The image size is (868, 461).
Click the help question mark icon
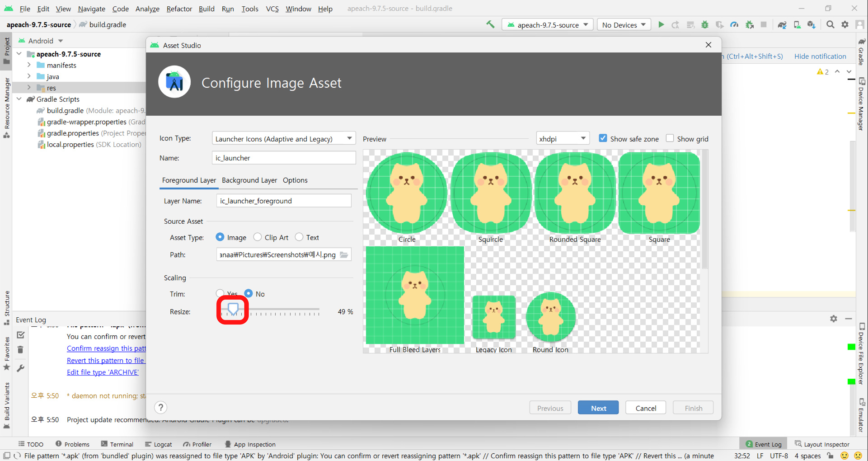[x=161, y=408]
